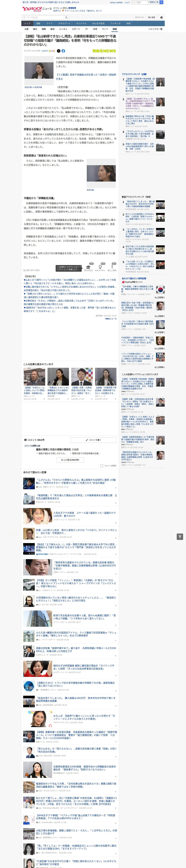The height and width of the screenshot is (868, 186).
Task: Share the article on Facebook
Action: pyautogui.click(x=63, y=51)
